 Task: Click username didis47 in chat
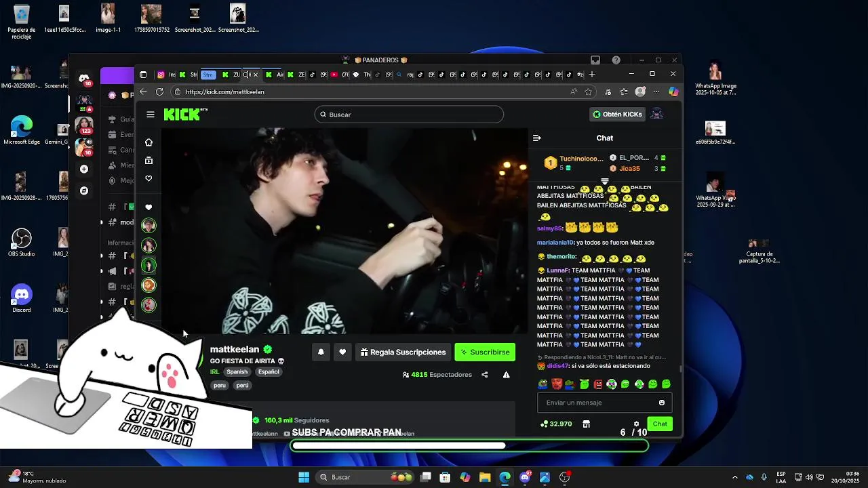pyautogui.click(x=558, y=366)
